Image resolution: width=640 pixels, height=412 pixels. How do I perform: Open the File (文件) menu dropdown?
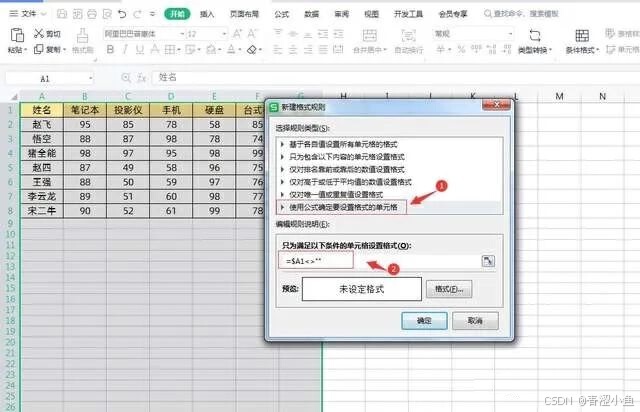28,14
